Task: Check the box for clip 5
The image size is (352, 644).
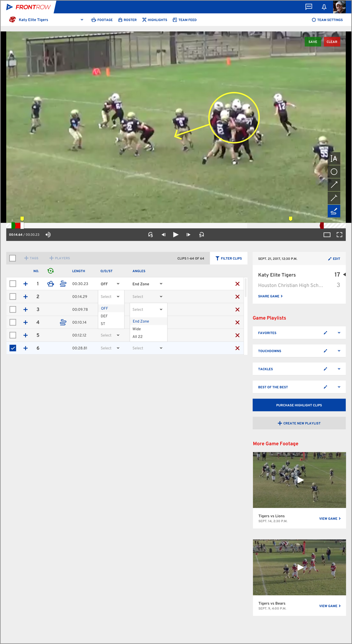Action: click(x=13, y=335)
